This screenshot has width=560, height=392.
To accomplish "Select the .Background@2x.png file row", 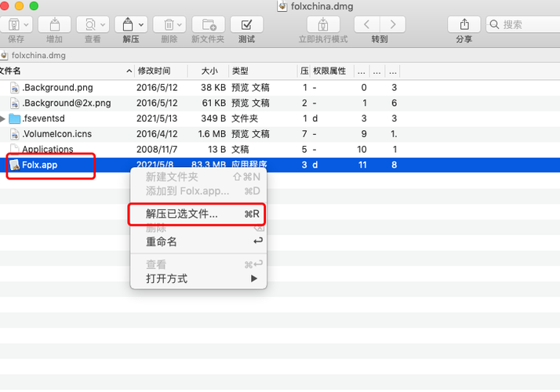I will 280,103.
